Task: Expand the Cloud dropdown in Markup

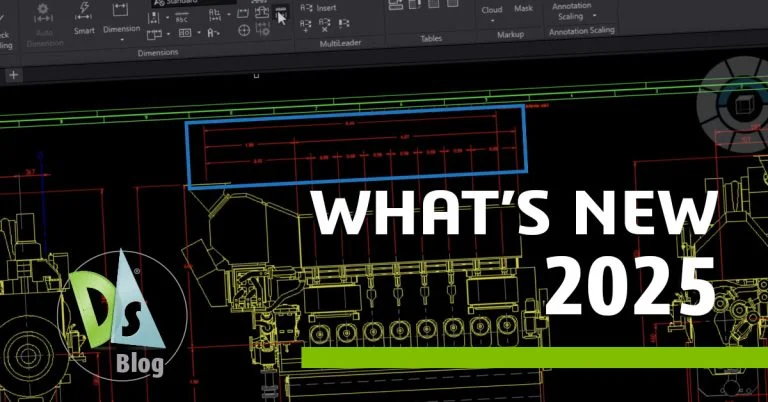Action: pos(492,22)
